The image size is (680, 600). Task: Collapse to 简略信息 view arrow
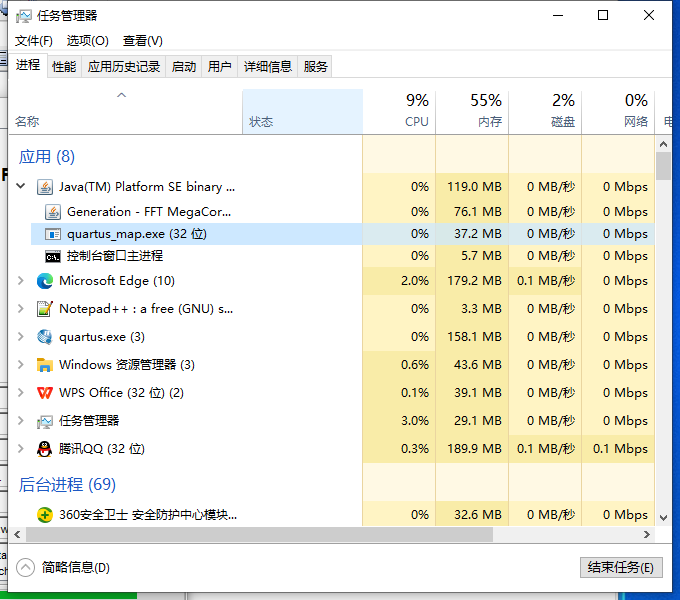[x=25, y=567]
